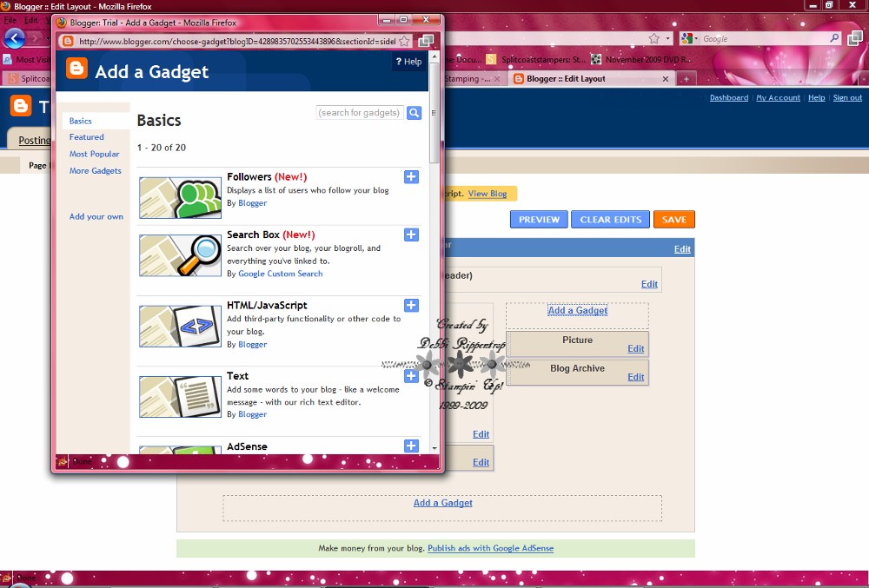Add the Search Box gadget plus icon

tap(411, 235)
